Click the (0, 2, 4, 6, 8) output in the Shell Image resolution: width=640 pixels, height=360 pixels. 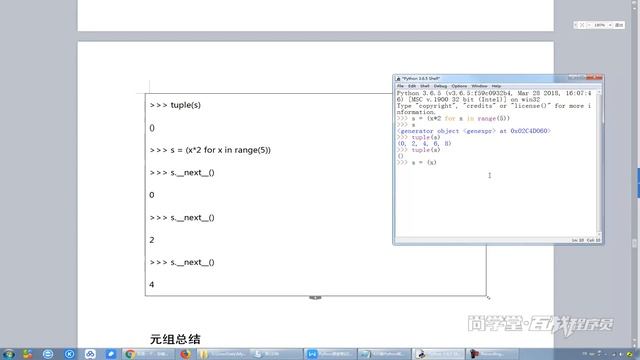424,144
